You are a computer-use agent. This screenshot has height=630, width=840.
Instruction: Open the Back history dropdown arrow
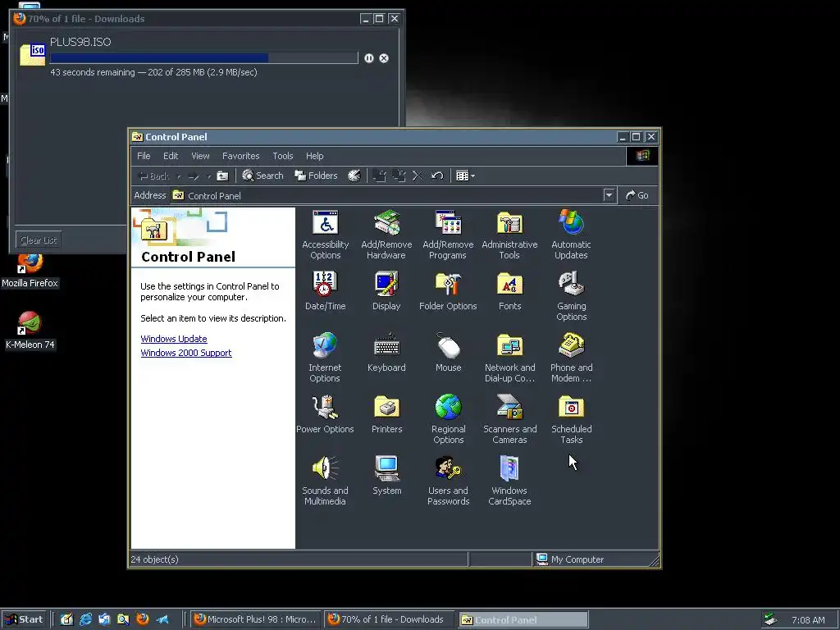click(179, 176)
